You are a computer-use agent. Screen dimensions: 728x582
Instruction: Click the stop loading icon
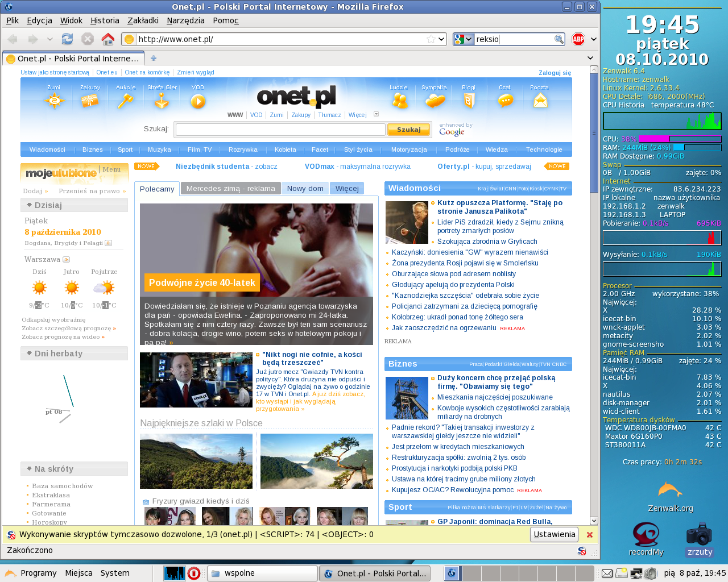87,39
